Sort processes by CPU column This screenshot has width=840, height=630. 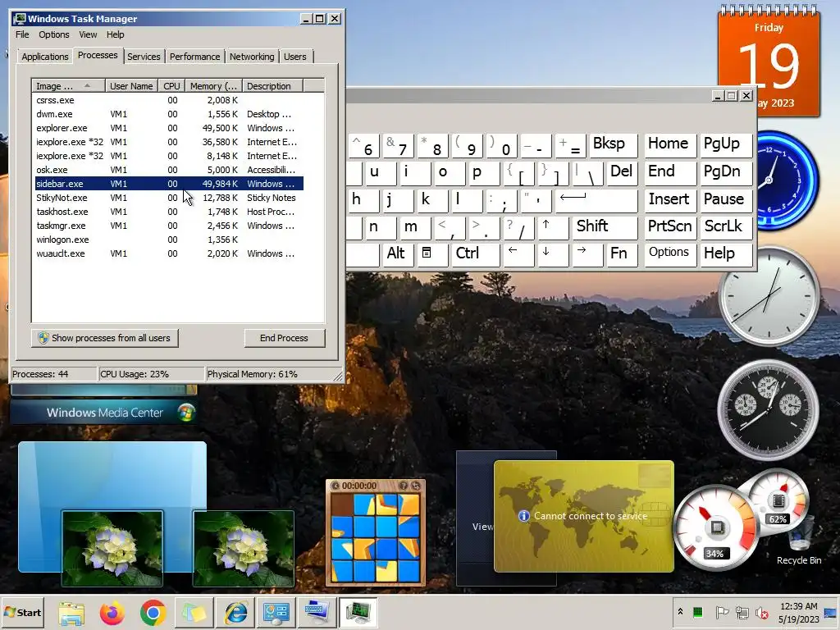171,85
